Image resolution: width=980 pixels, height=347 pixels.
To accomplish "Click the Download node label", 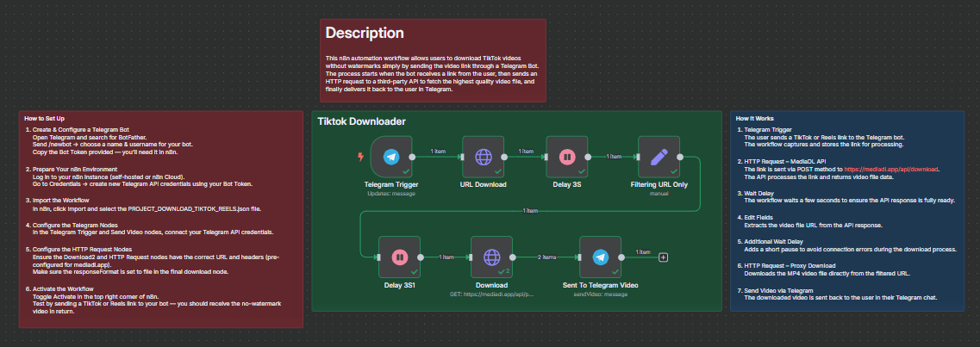I will [x=492, y=285].
